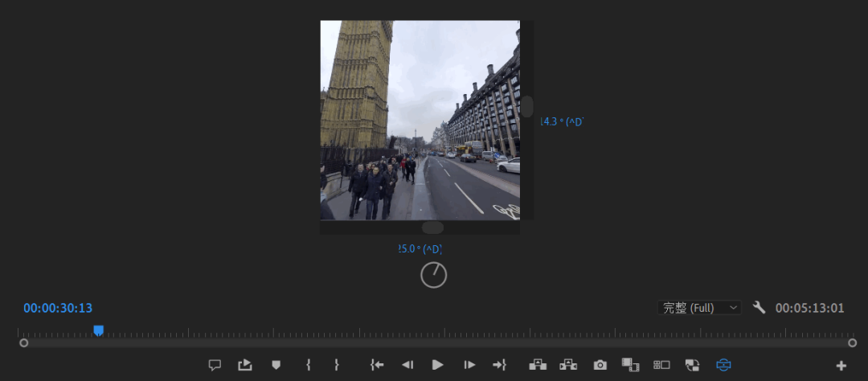Open the Button Editor plus icon
The height and width of the screenshot is (381, 868).
pos(841,366)
